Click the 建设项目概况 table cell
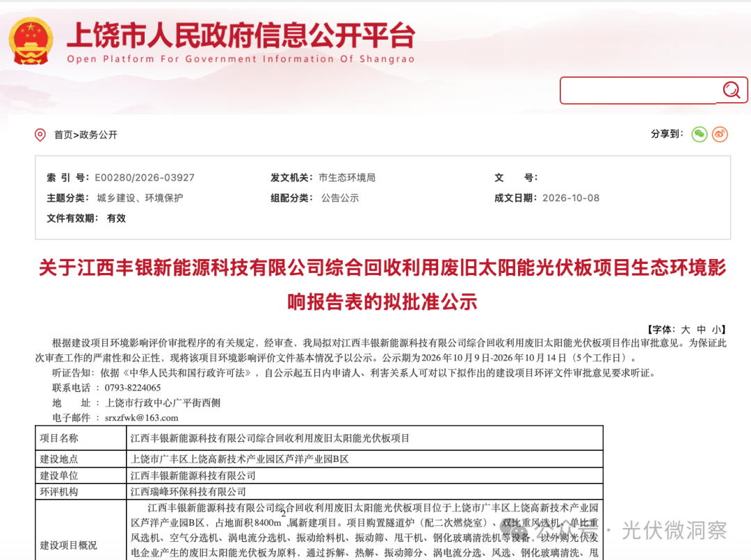The height and width of the screenshot is (560, 751). [x=81, y=530]
